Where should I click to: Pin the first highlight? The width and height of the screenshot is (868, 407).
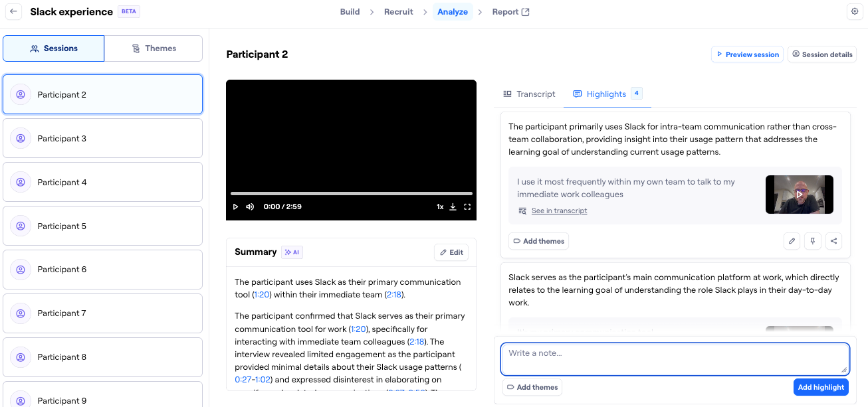coord(812,241)
